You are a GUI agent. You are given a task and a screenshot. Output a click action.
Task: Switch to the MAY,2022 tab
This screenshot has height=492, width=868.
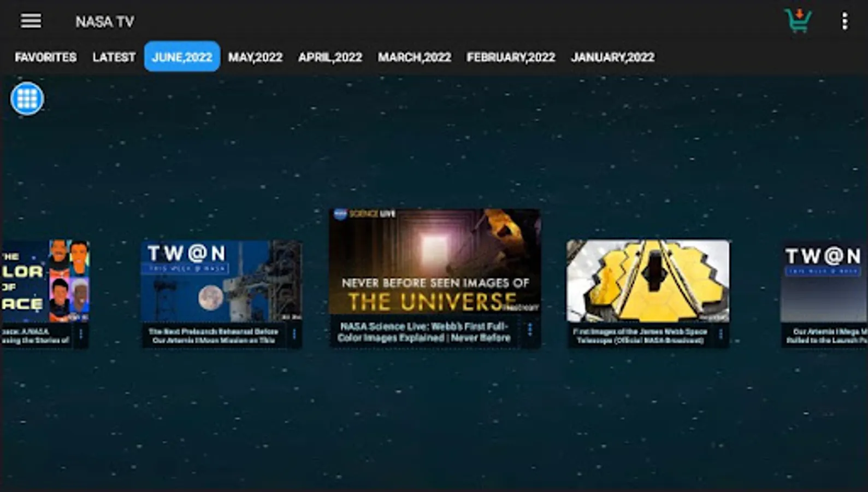[x=255, y=57]
